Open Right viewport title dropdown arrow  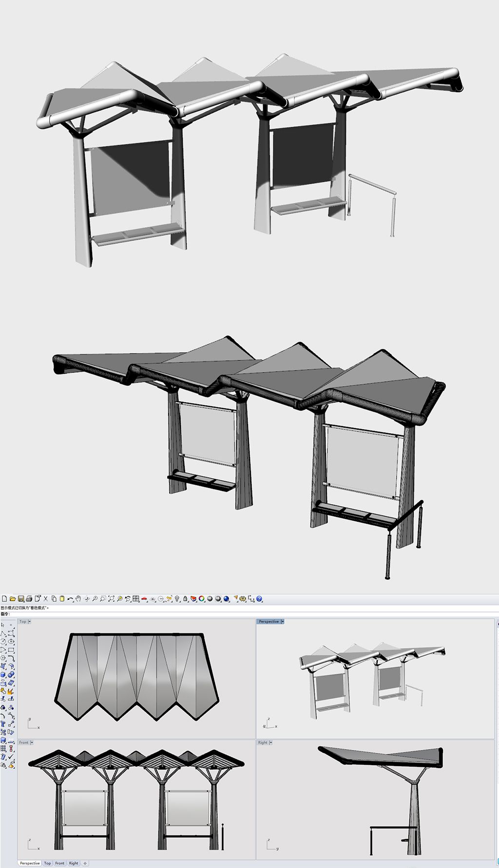point(270,743)
